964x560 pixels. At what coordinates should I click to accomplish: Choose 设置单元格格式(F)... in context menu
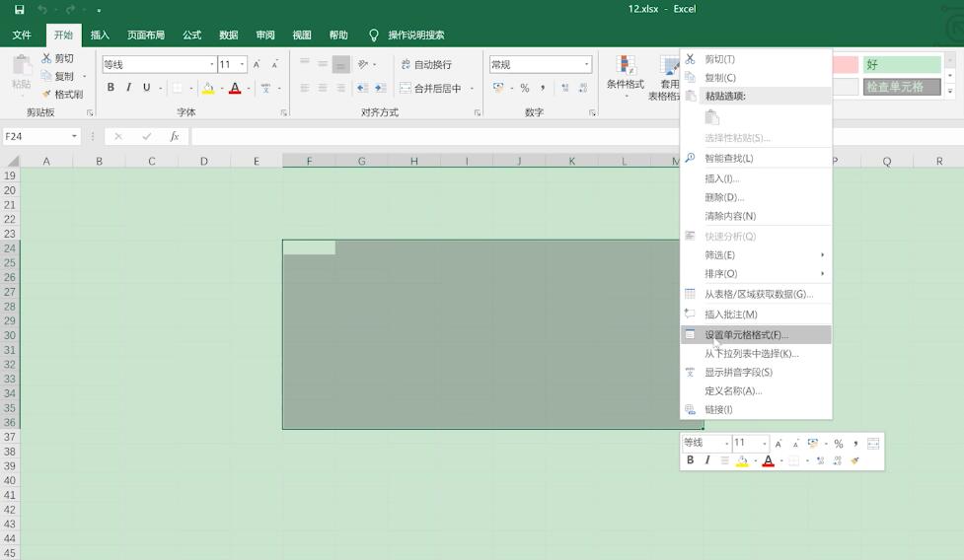(x=756, y=334)
